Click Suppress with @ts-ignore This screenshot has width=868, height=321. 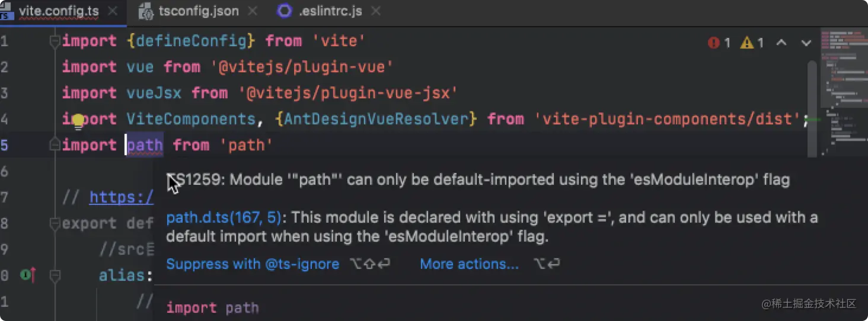tap(253, 264)
